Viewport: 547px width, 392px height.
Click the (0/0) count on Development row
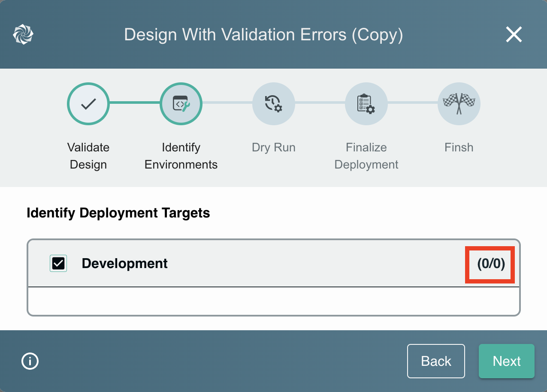[491, 264]
